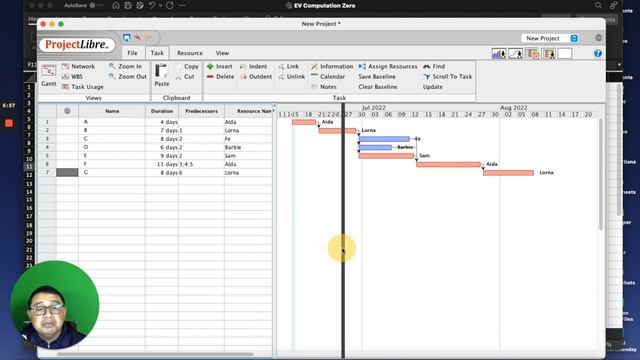Link selected tasks
640x360 pixels.
point(289,66)
